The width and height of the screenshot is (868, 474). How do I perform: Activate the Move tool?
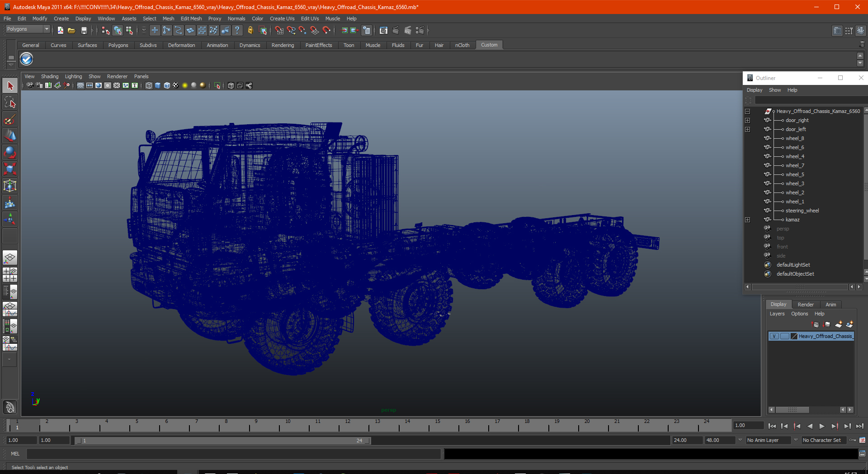point(10,136)
